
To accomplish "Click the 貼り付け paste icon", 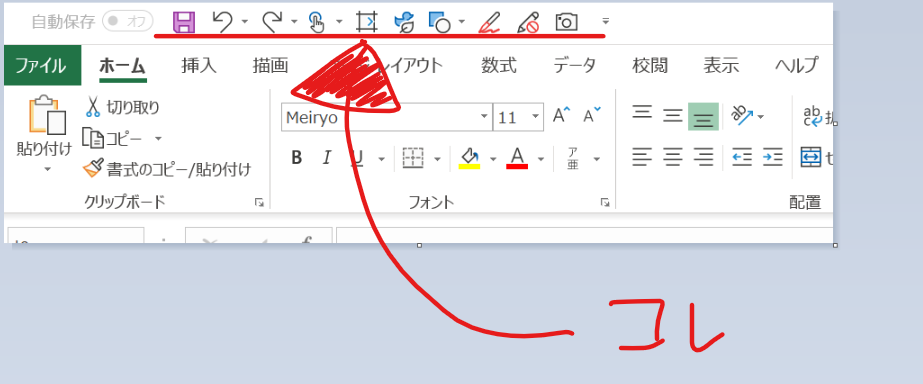I will (47, 115).
